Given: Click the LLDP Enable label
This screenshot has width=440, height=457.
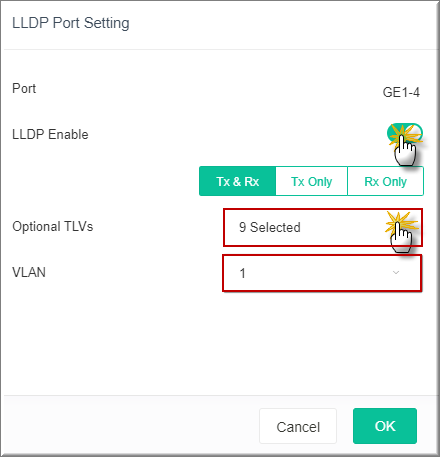Looking at the screenshot, I should (x=50, y=134).
